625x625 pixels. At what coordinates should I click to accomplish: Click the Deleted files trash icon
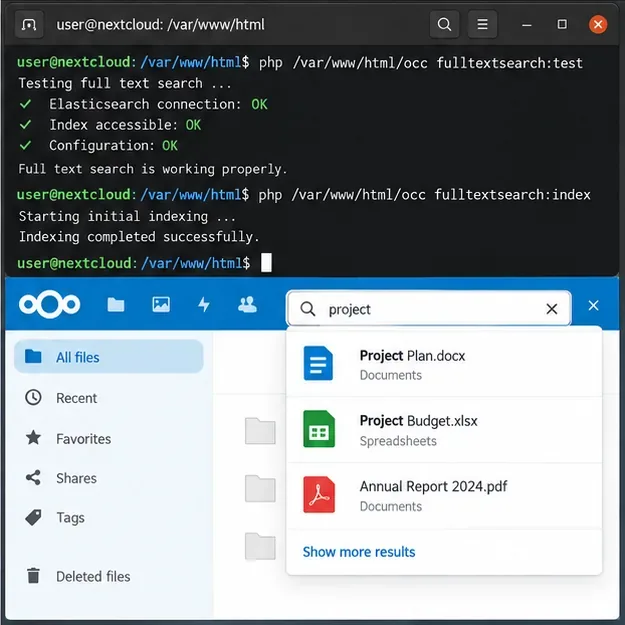[x=33, y=576]
